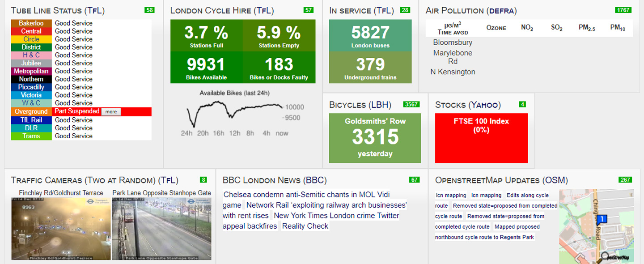644x264 pixels.
Task: Click the Marylebone Rd air pollution row
Action: 453,57
